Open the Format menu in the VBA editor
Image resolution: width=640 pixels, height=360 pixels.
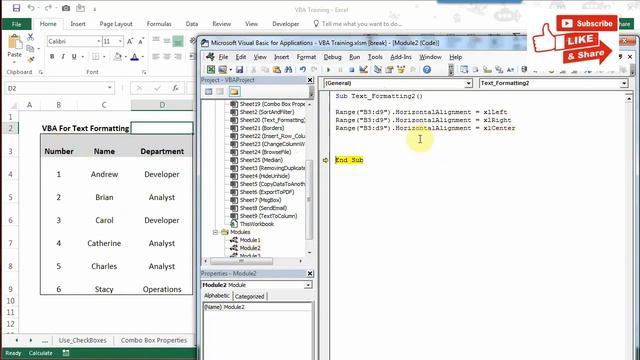click(x=306, y=57)
